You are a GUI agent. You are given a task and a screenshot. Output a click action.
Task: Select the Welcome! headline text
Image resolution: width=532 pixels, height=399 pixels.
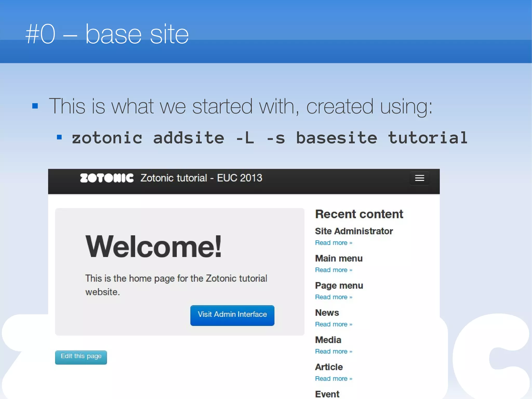point(154,246)
